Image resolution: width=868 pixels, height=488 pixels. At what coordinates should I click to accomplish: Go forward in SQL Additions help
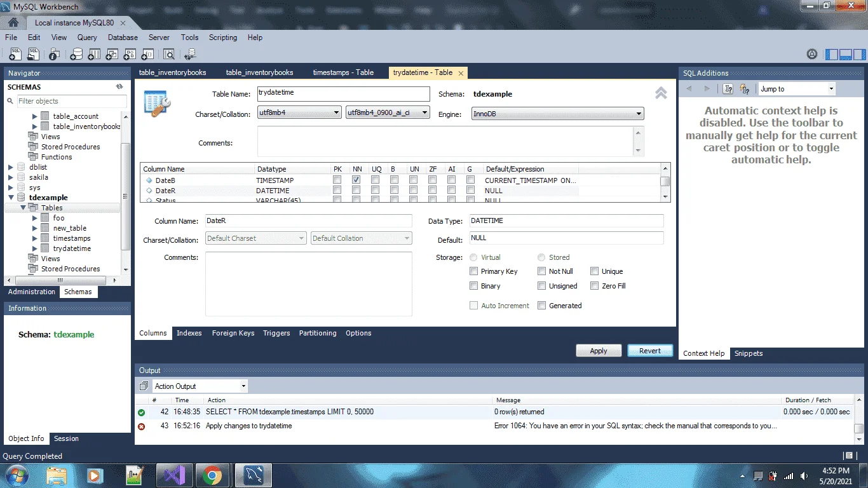[707, 89]
